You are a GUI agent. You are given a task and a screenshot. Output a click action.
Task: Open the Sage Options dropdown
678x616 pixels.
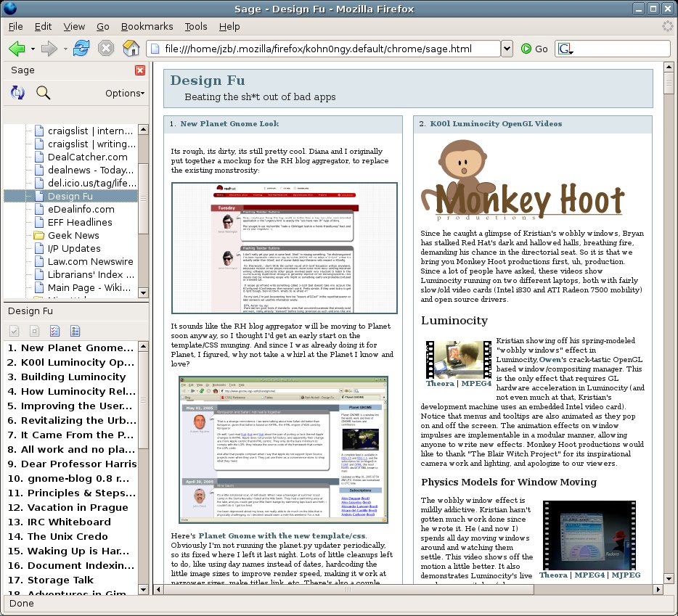click(x=125, y=93)
